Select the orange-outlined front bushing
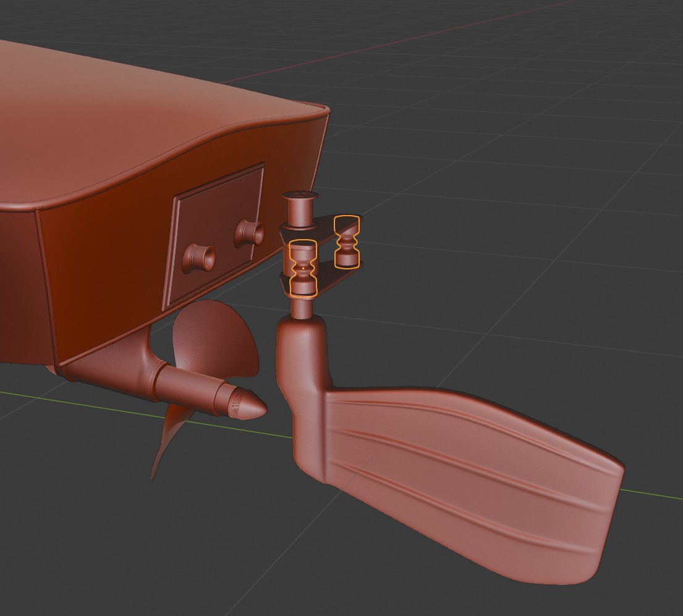The width and height of the screenshot is (683, 616). coord(303,268)
